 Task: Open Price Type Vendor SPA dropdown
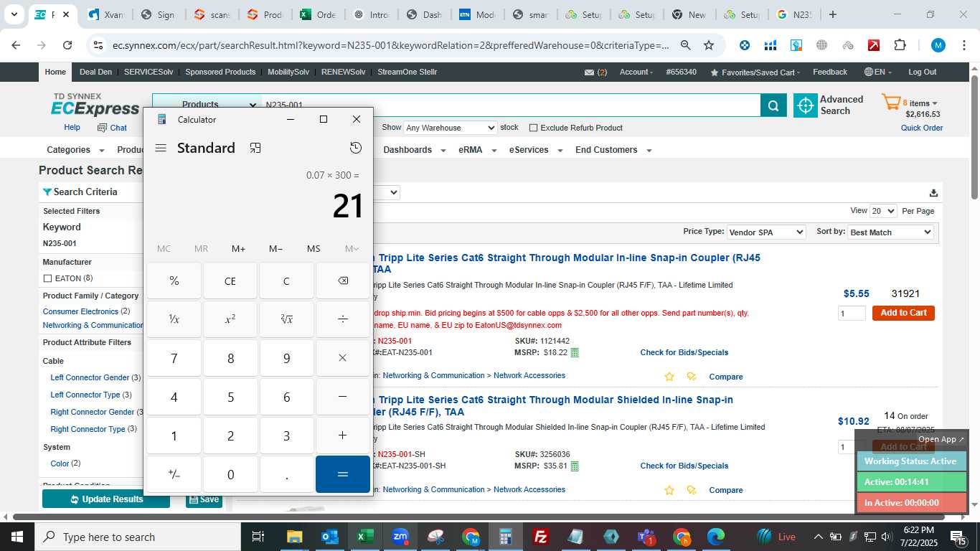765,232
